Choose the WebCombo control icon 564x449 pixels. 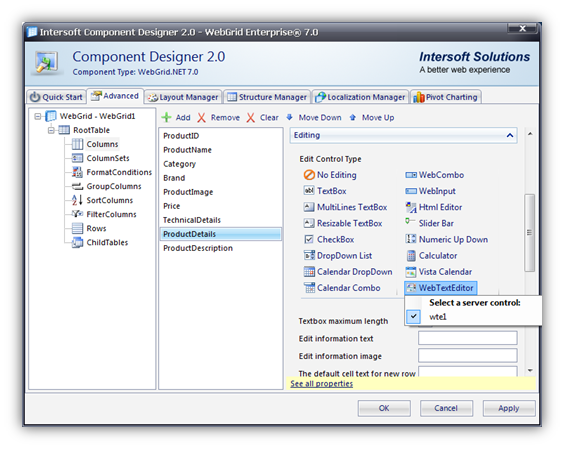point(411,175)
